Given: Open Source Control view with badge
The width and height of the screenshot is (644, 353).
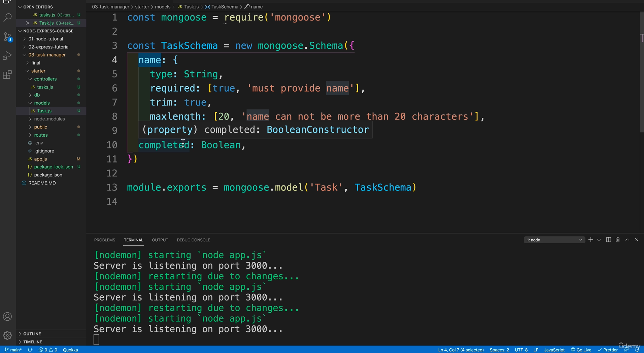Looking at the screenshot, I should point(7,37).
